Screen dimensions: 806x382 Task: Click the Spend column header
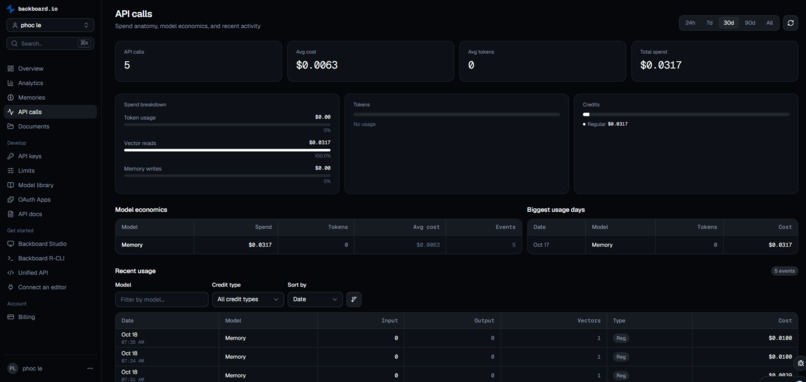[263, 227]
